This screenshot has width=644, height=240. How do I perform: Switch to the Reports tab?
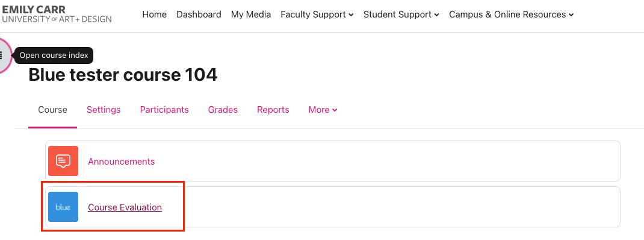273,110
